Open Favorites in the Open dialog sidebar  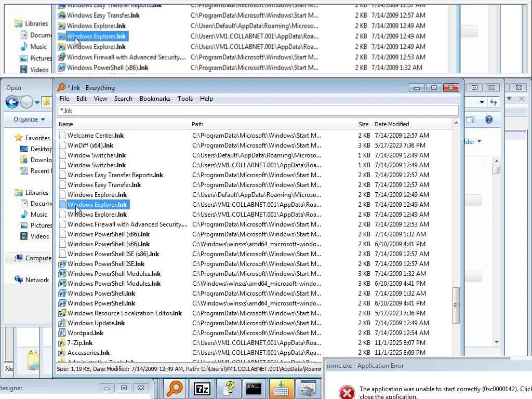tap(32, 138)
